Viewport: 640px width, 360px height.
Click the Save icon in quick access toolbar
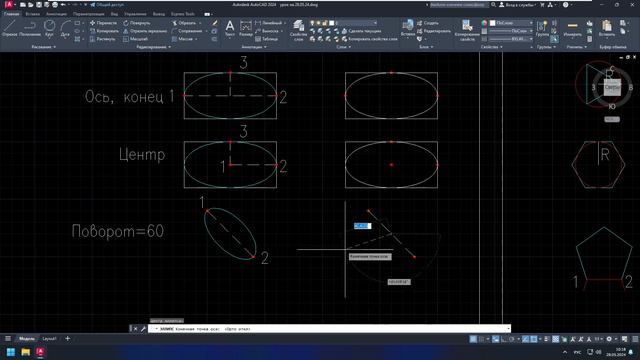click(39, 5)
